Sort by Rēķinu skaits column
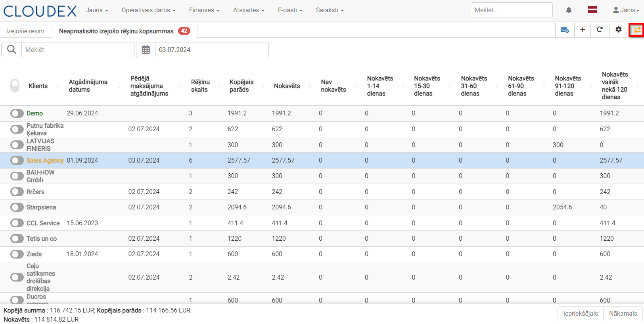The image size is (644, 324). pyautogui.click(x=200, y=86)
